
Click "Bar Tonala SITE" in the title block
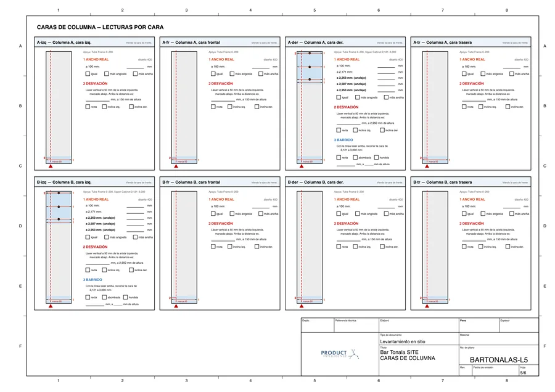coord(399,353)
